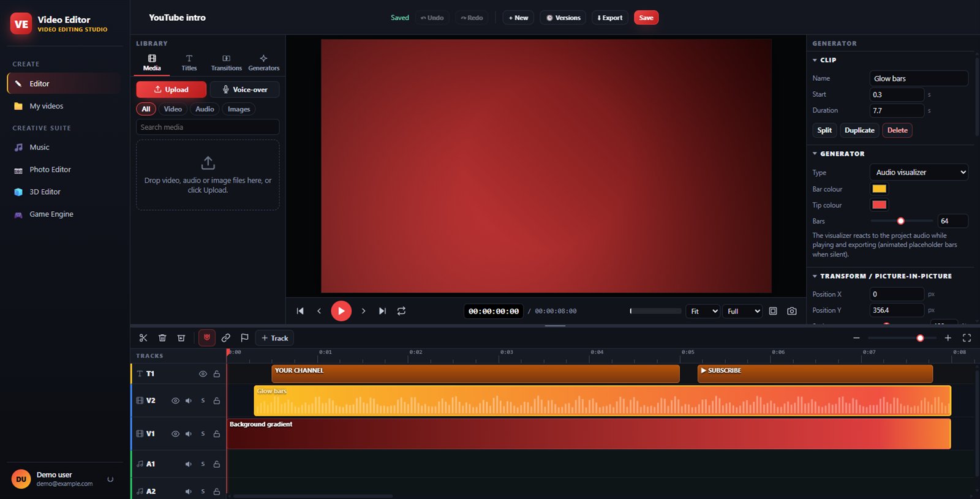This screenshot has width=980, height=499.
Task: Duplicate the selected clip
Action: coord(859,130)
